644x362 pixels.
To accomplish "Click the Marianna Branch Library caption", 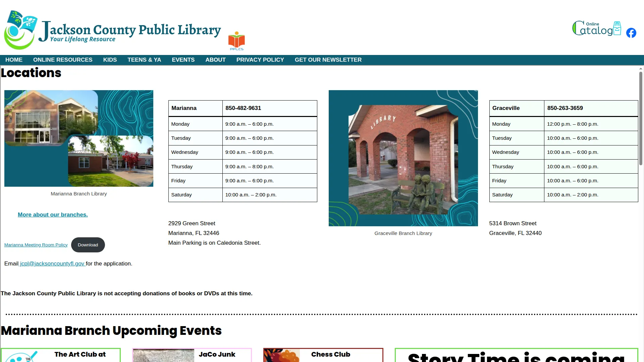I will tap(79, 194).
